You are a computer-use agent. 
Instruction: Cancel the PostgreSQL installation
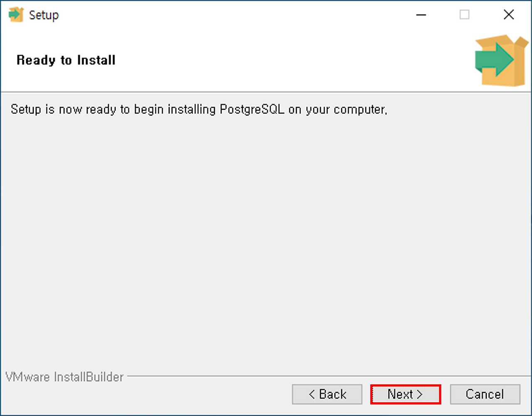click(485, 394)
